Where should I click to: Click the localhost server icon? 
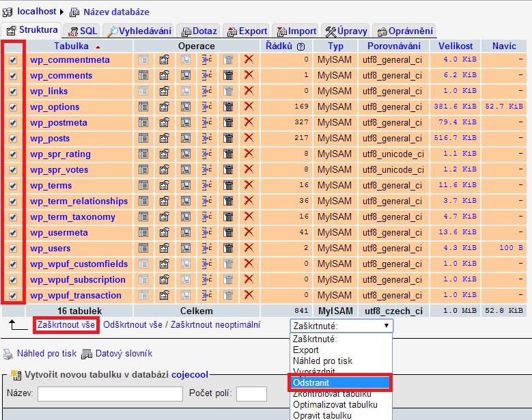[x=8, y=12]
